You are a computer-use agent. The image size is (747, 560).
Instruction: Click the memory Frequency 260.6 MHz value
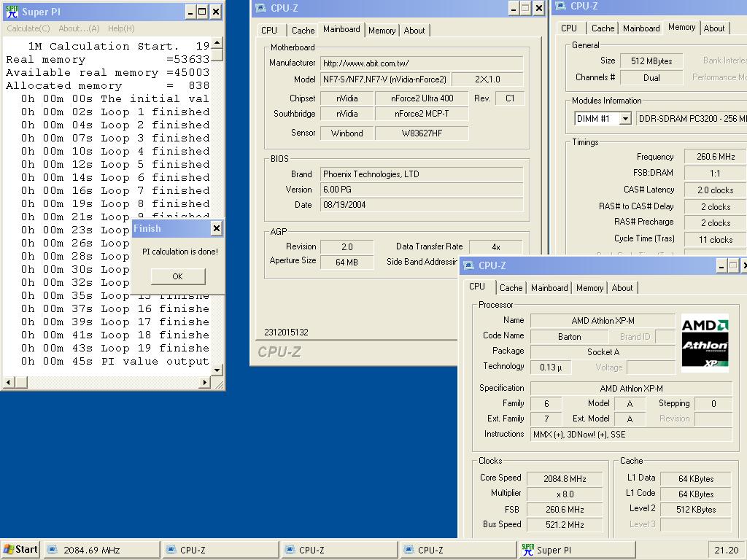715,157
